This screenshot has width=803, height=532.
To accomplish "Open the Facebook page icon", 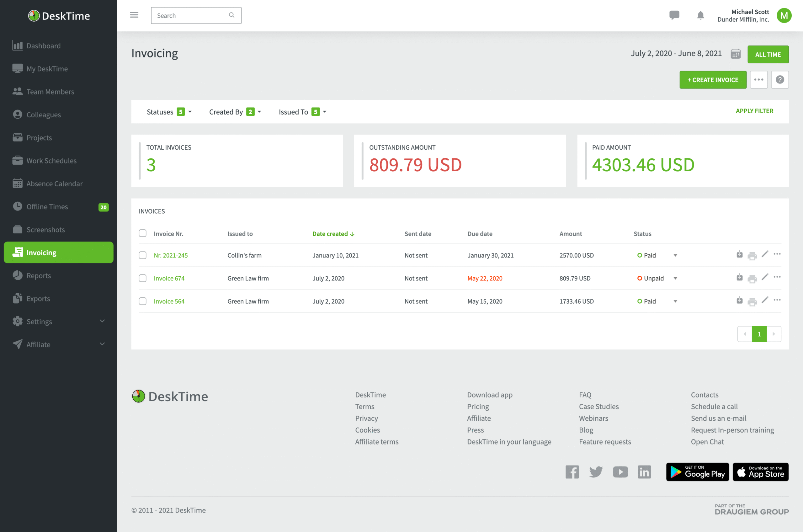I will pyautogui.click(x=572, y=472).
